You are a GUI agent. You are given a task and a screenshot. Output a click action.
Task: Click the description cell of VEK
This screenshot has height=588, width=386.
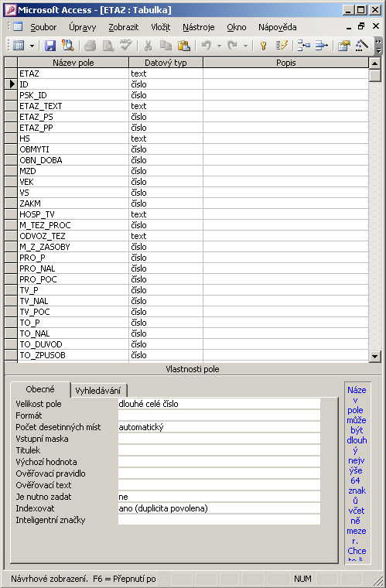(286, 182)
